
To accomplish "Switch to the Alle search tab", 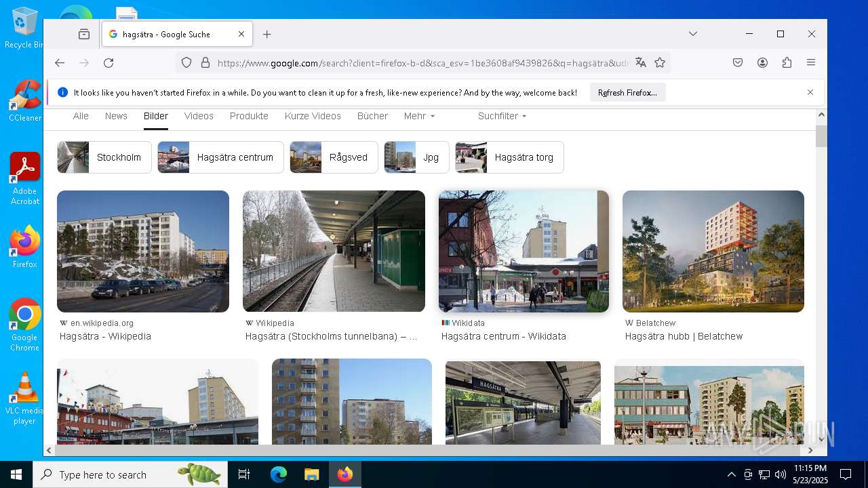I will (x=81, y=116).
